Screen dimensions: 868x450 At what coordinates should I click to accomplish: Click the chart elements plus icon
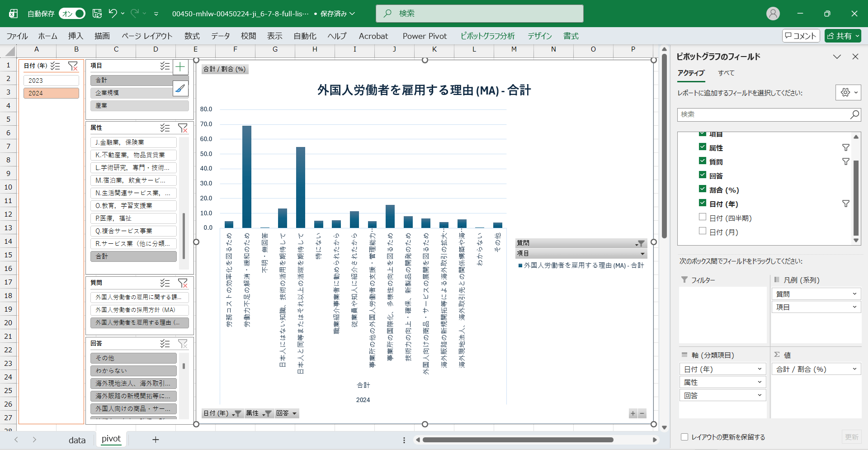[x=180, y=67]
